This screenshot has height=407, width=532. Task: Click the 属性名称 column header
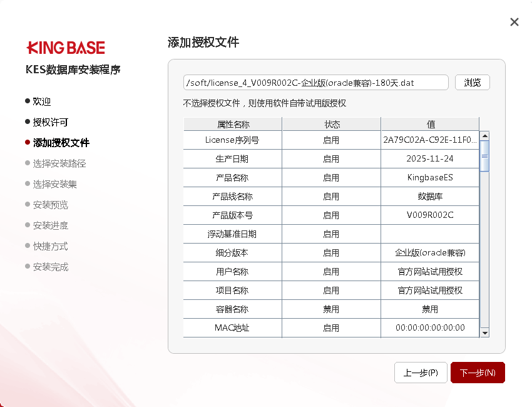(233, 124)
